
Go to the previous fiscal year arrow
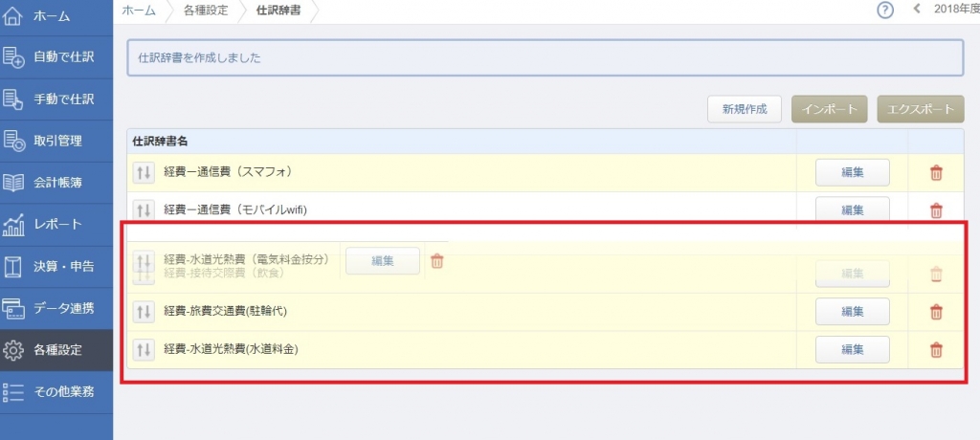click(918, 9)
